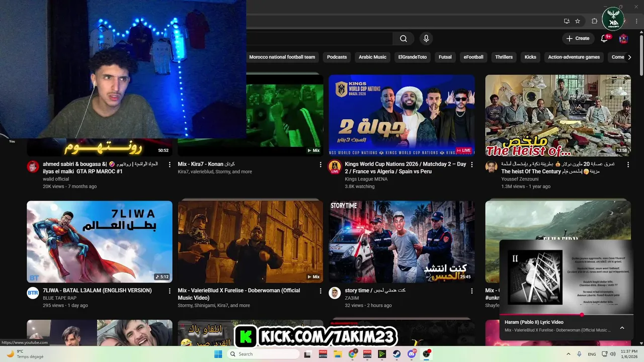The width and height of the screenshot is (644, 362).
Task: Expand the miniplayer with the chevron
Action: (622, 328)
